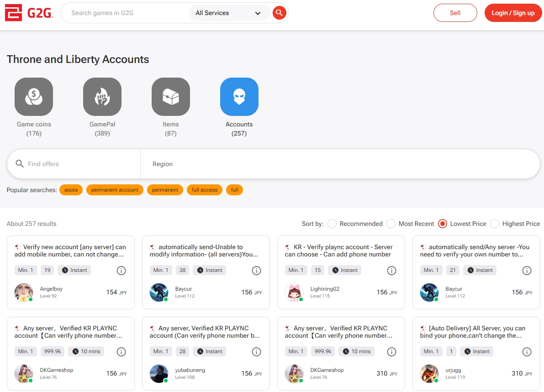Open yubabuneng's Any server Verified KR offer
This screenshot has width=544, height=392.
click(x=205, y=332)
